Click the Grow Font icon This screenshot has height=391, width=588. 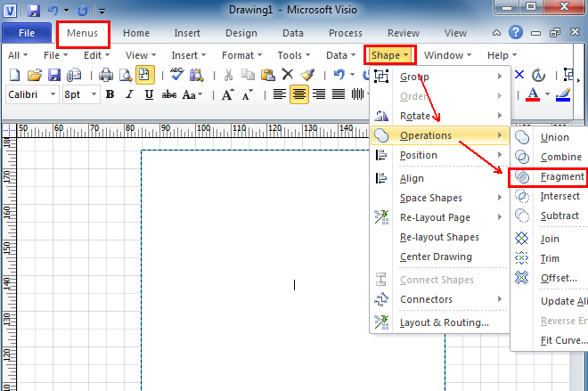227,94
